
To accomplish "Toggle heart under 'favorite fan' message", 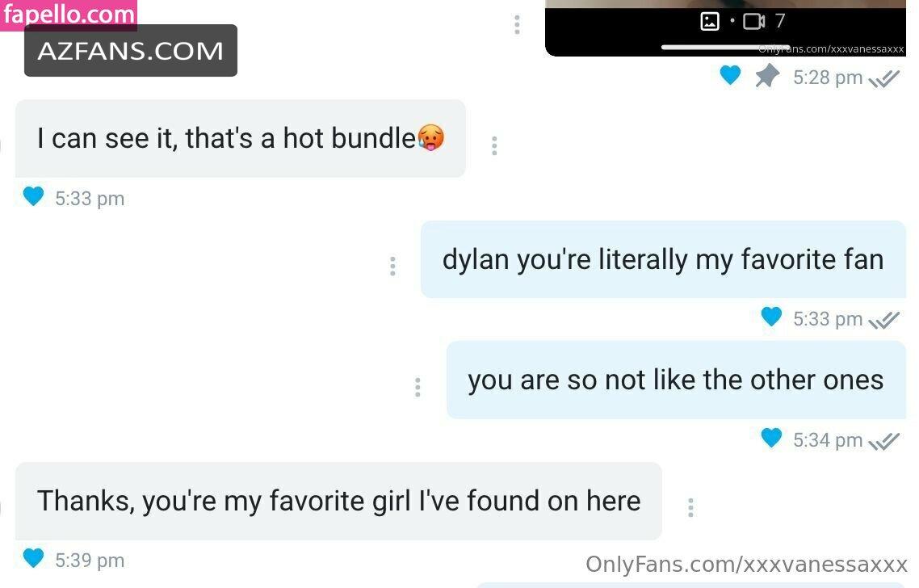I will point(770,317).
